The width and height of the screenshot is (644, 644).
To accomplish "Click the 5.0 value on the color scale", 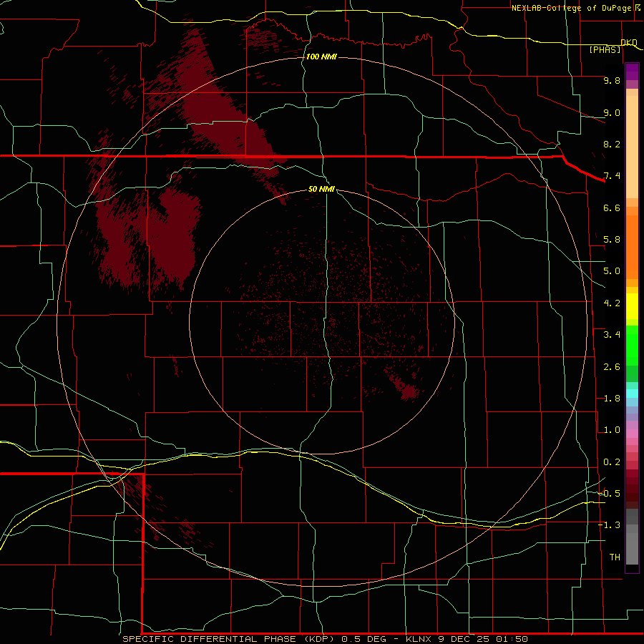I will [x=612, y=271].
